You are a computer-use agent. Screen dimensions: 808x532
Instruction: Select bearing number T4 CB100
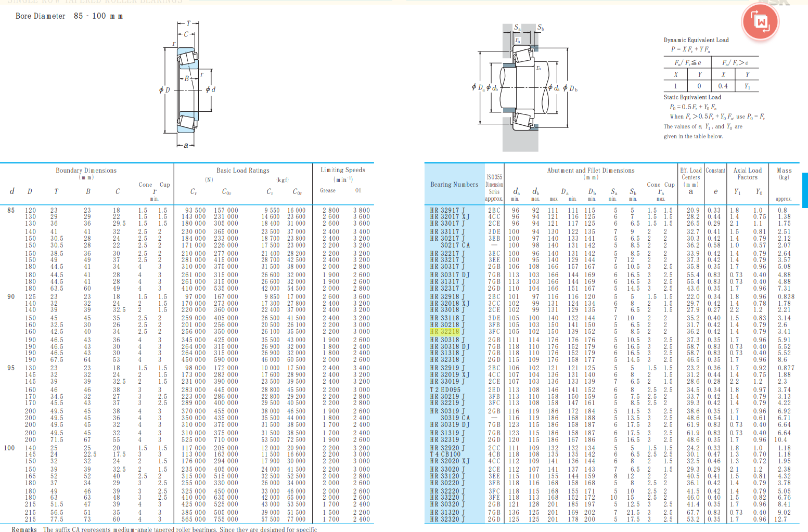(x=445, y=454)
